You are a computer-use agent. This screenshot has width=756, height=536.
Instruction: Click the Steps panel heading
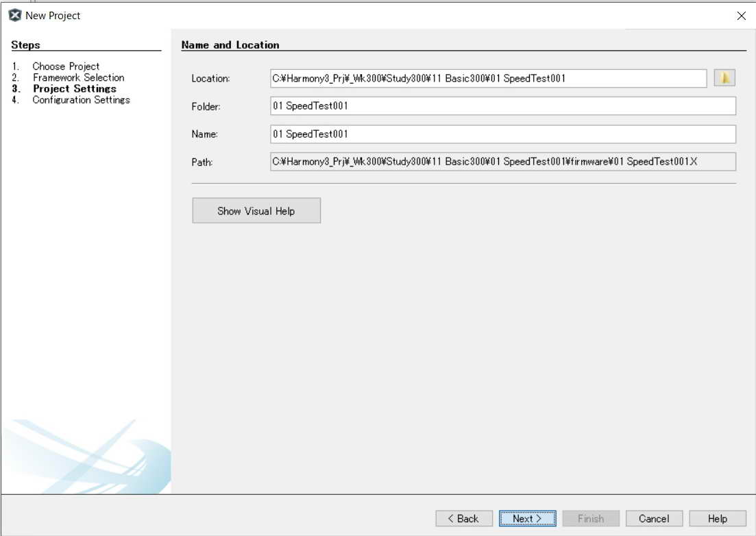pyautogui.click(x=25, y=45)
